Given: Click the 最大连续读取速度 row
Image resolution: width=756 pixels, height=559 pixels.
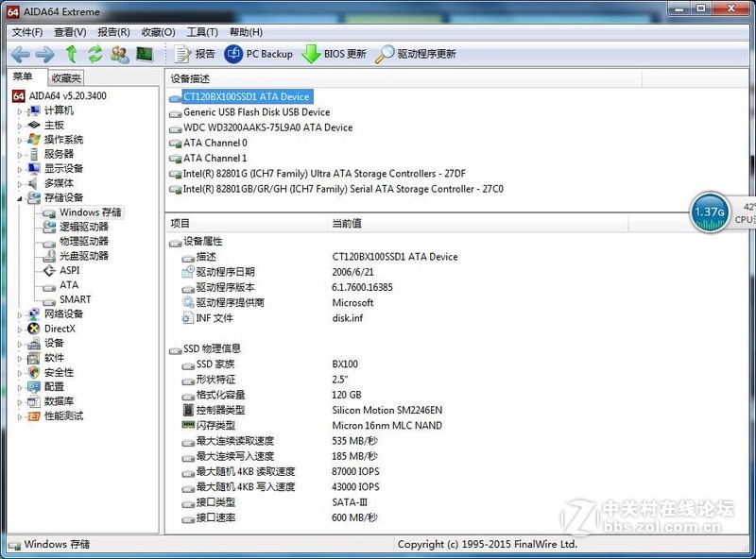Looking at the screenshot, I should [228, 441].
